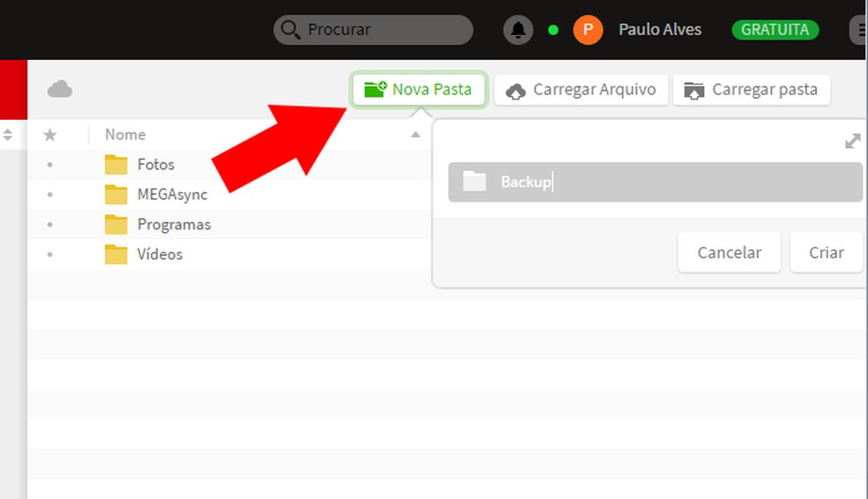Open the notifications bell icon
Viewport: 868px width, 499px height.
coord(518,30)
